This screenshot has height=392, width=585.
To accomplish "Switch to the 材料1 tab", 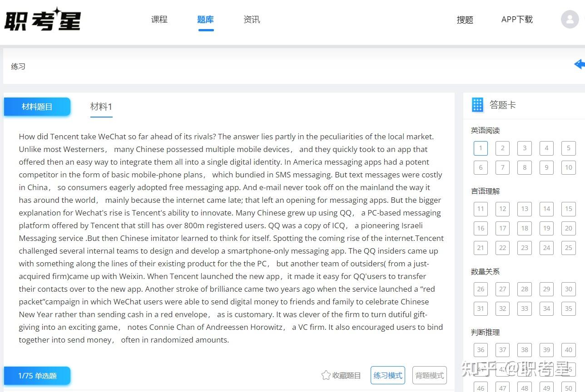I will tap(101, 107).
